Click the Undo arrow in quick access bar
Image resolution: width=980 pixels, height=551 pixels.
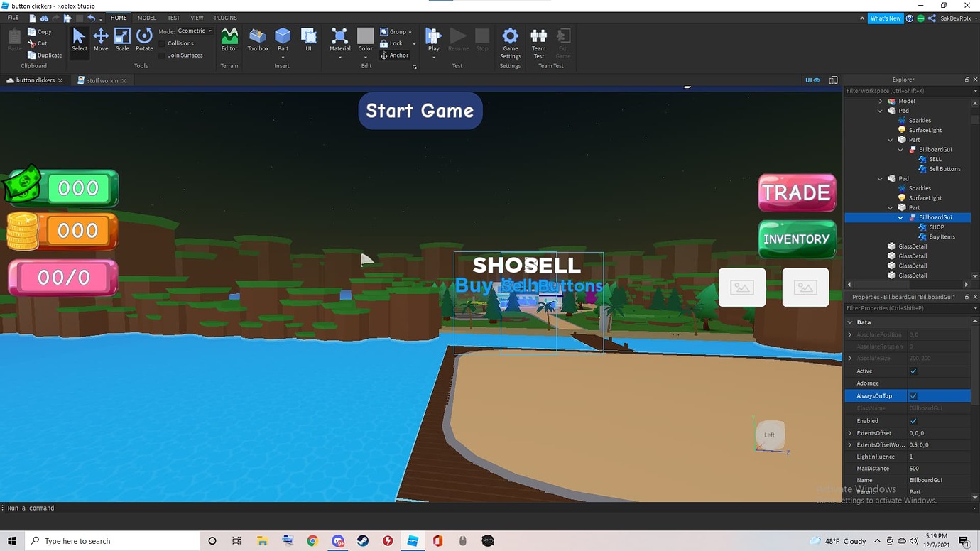[x=92, y=18]
